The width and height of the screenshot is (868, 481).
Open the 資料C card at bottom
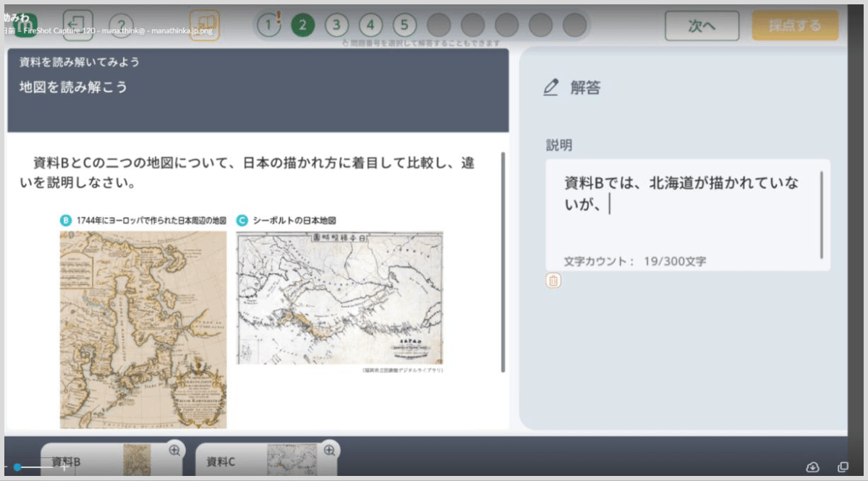point(267,461)
